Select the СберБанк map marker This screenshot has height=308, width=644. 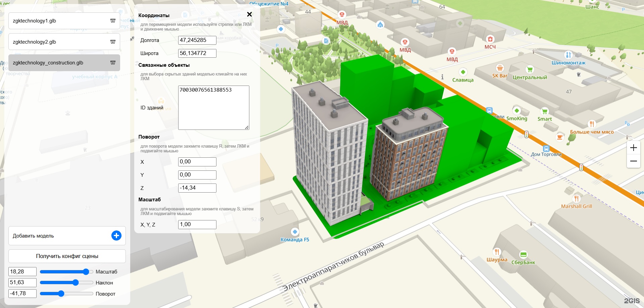[523, 255]
